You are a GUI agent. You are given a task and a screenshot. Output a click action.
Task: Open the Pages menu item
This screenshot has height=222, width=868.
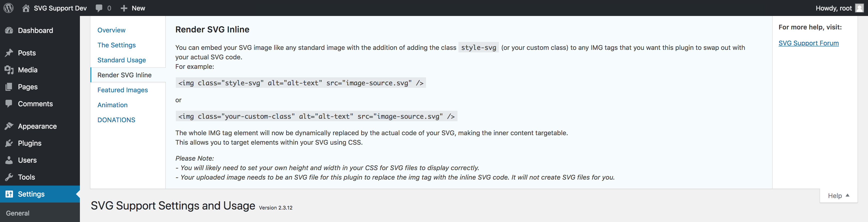coord(40,87)
